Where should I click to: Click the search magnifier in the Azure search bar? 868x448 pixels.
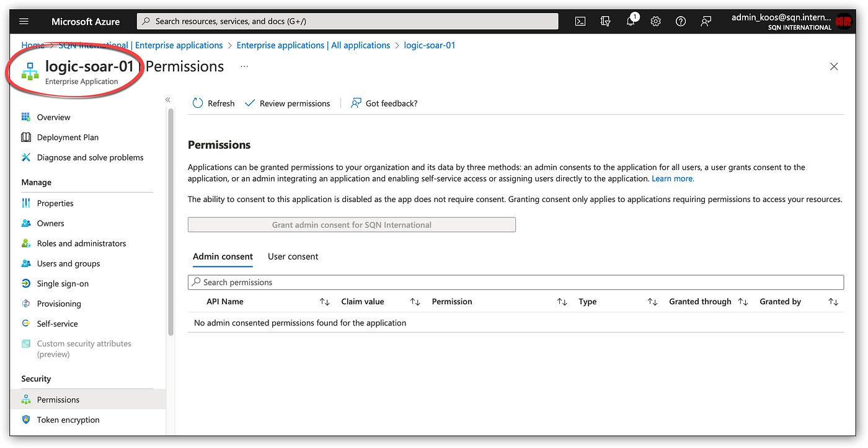pyautogui.click(x=146, y=21)
